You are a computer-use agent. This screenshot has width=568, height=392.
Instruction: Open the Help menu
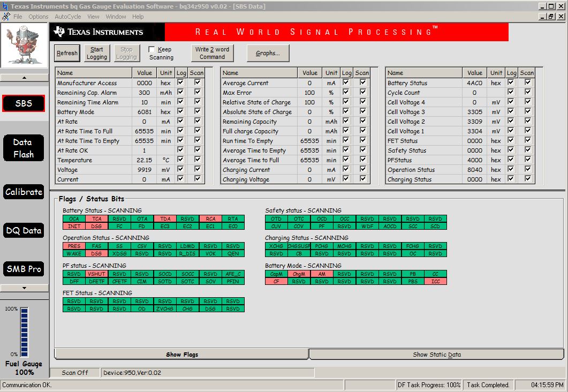pyautogui.click(x=138, y=17)
